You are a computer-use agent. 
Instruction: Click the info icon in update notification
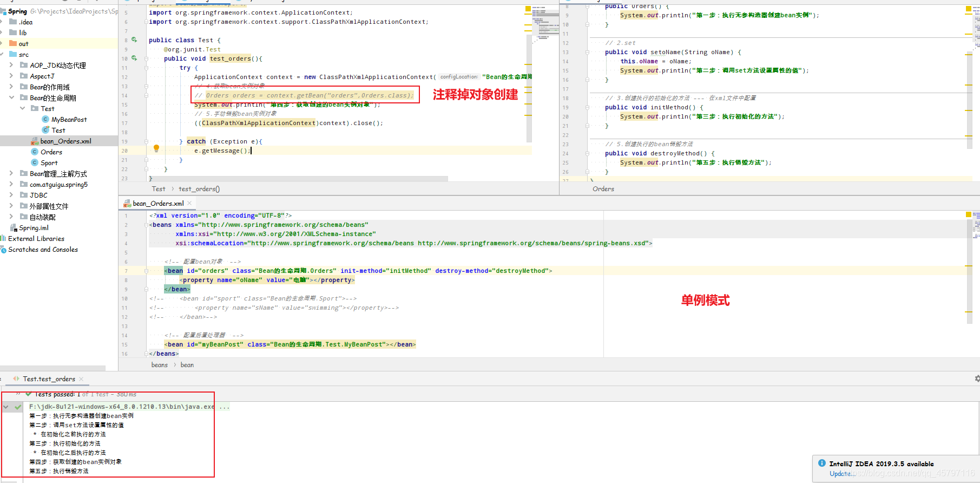[x=822, y=463]
